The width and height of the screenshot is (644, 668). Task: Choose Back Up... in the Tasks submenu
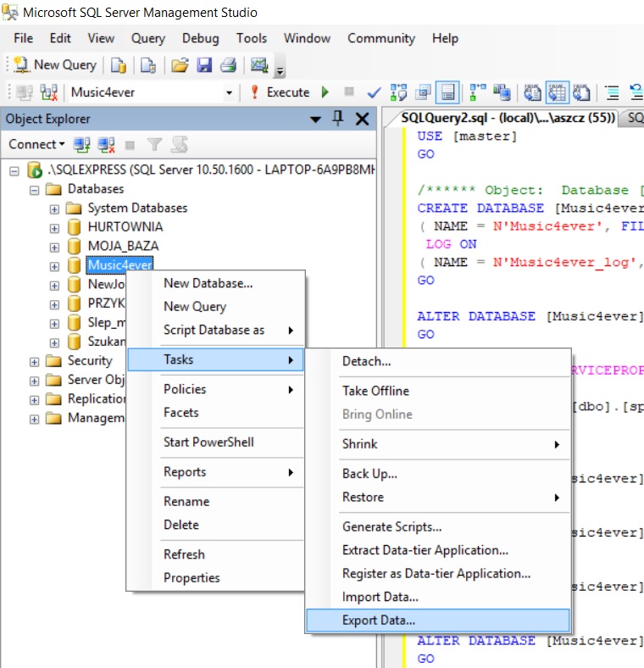pos(369,474)
